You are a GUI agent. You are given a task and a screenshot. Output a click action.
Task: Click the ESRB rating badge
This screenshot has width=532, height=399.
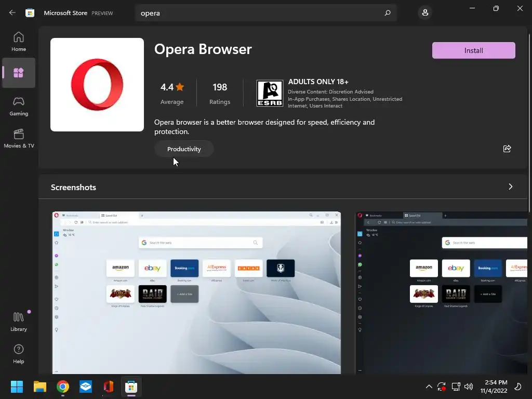[x=270, y=94]
